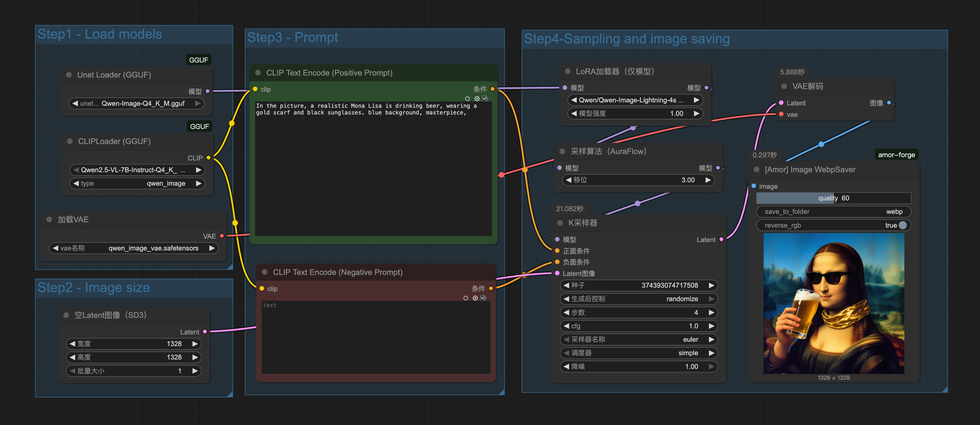Click the quality 60 slider
This screenshot has height=425, width=980.
833,198
